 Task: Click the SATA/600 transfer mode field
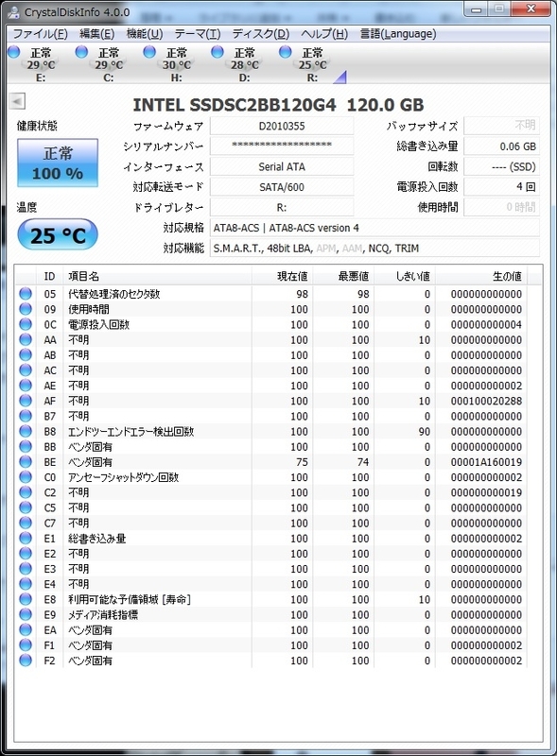pyautogui.click(x=282, y=187)
